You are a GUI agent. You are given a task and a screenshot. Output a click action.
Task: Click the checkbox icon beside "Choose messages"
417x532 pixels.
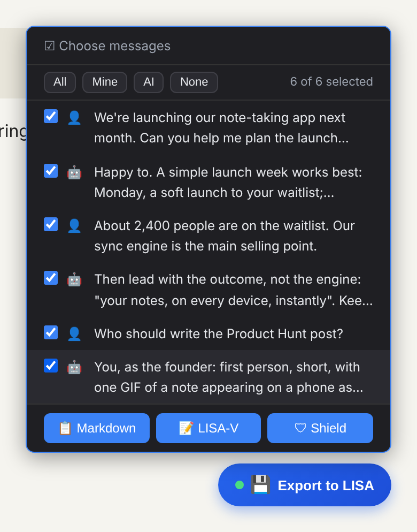(x=50, y=46)
